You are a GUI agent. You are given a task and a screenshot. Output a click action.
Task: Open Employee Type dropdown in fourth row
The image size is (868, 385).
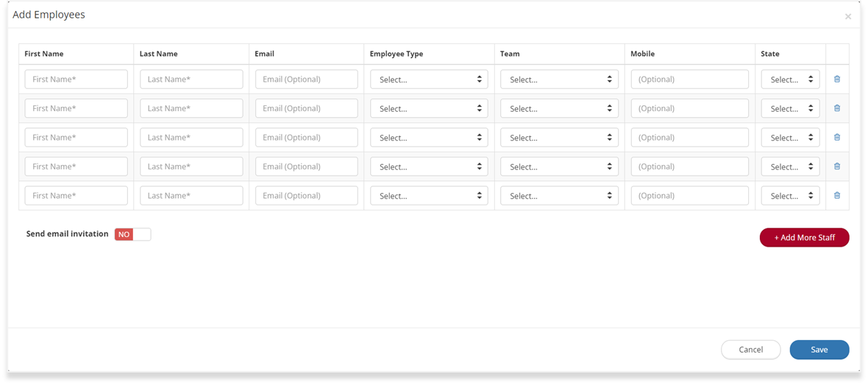pyautogui.click(x=429, y=166)
